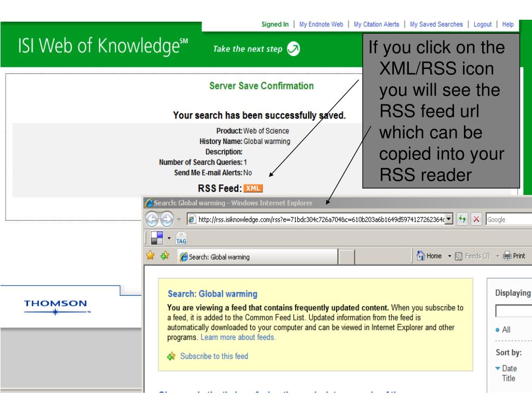Click the Sort by: label
Screen dimensions: 532x399
coord(509,353)
